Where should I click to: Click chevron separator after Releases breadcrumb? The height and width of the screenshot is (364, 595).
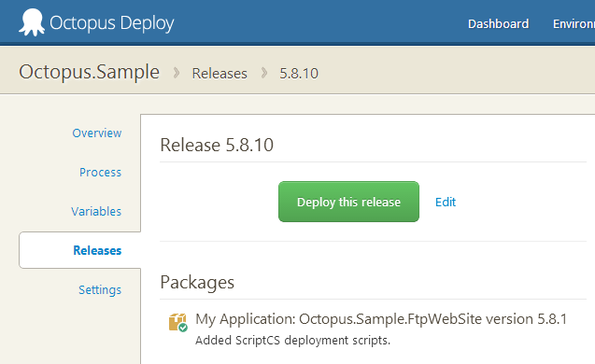coord(264,73)
